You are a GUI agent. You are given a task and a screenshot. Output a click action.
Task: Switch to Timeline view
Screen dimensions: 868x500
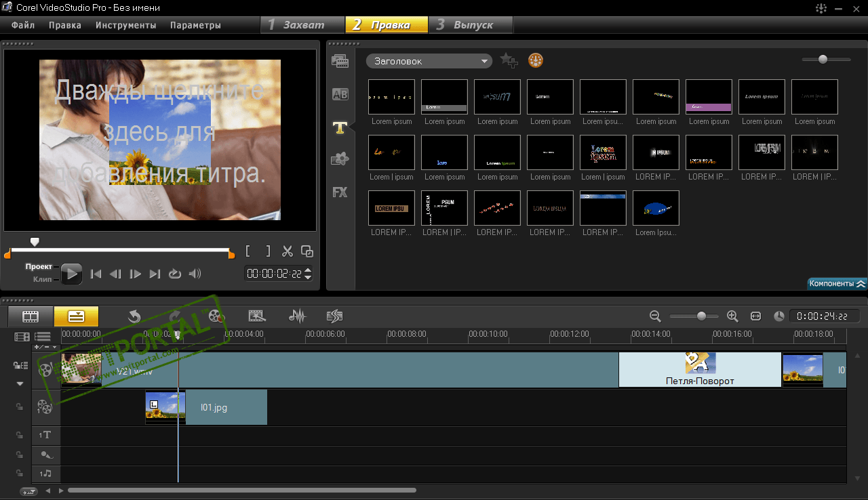76,316
